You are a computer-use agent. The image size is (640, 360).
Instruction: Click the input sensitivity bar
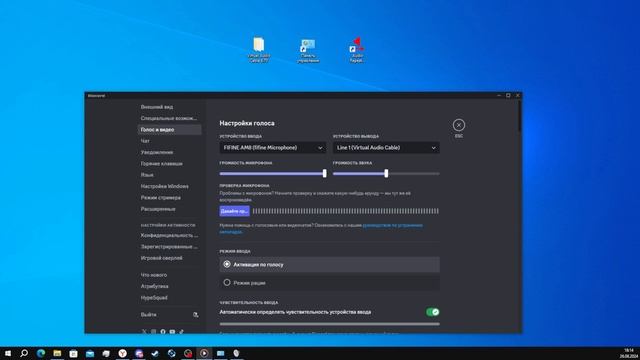[329, 324]
